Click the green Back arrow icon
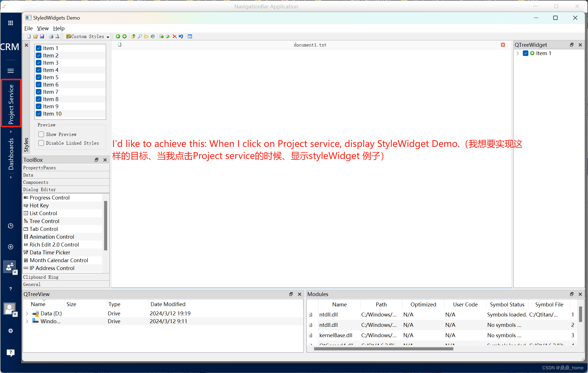588x373 pixels. [x=118, y=36]
